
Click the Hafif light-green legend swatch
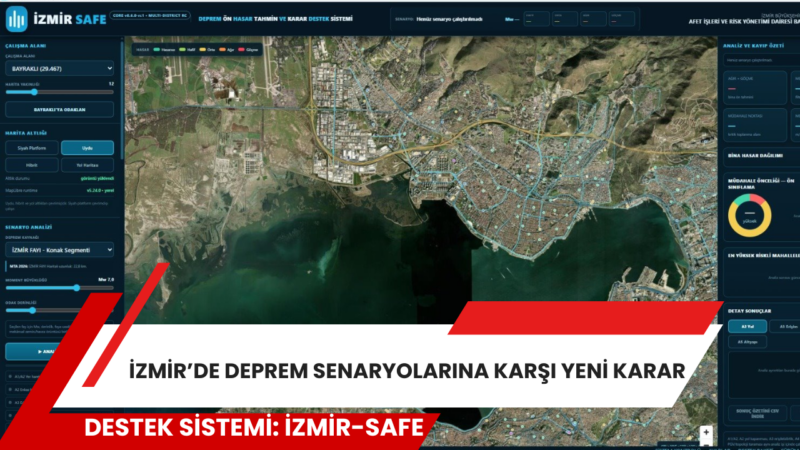click(x=182, y=49)
